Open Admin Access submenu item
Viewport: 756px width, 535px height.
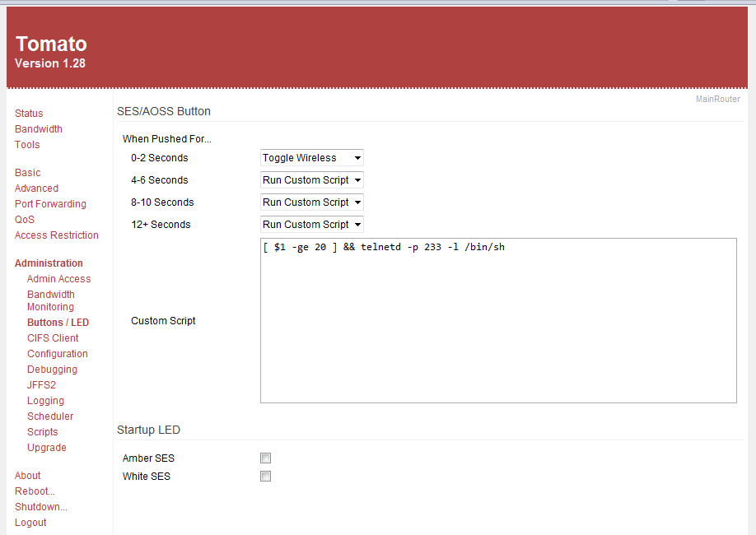click(58, 278)
